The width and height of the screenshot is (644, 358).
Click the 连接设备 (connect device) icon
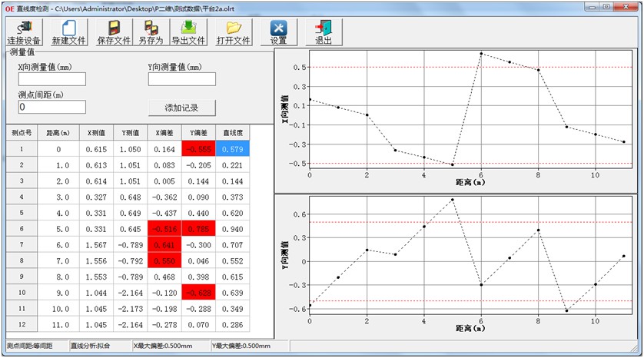tap(24, 31)
